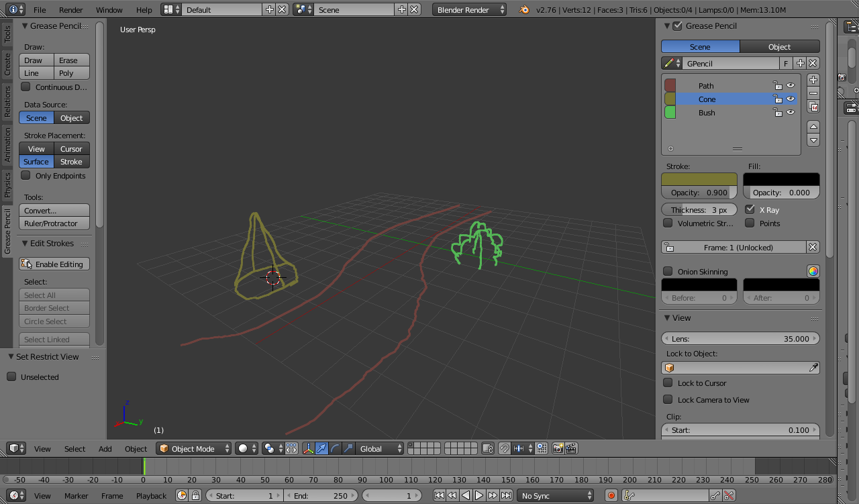Adjust the Stroke Opacity slider
Screen dimensions: 859x504
pos(699,192)
